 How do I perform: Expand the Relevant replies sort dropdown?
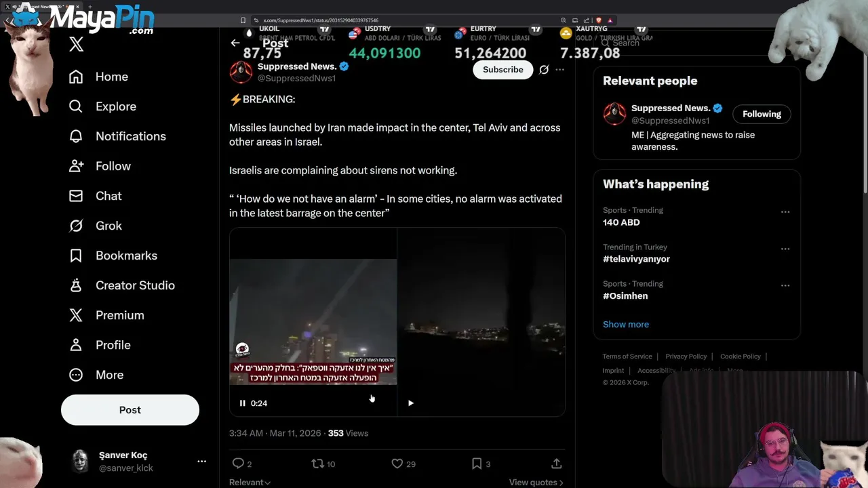tap(250, 483)
